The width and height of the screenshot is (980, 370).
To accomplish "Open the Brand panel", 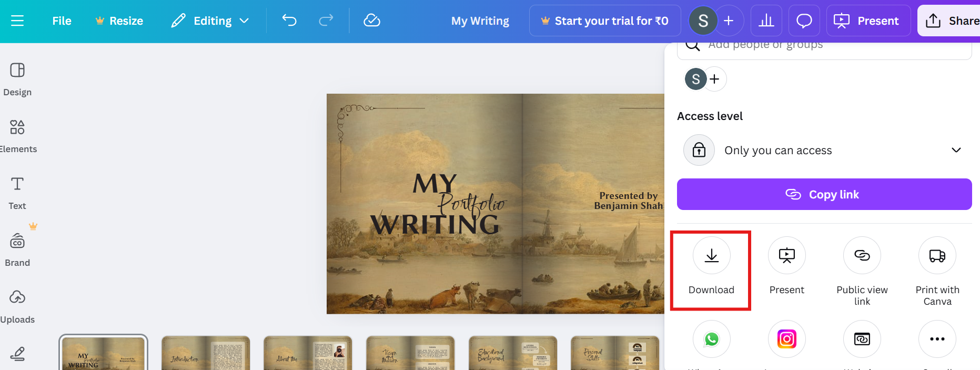I will point(17,249).
